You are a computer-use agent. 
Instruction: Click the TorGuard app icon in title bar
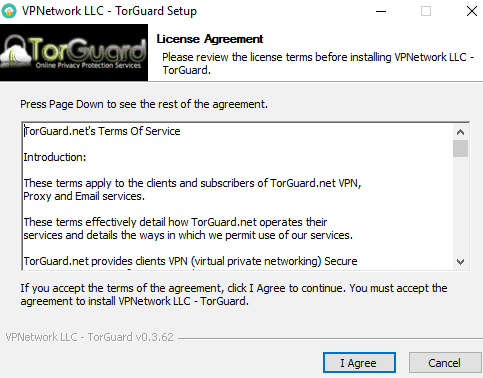(9, 11)
